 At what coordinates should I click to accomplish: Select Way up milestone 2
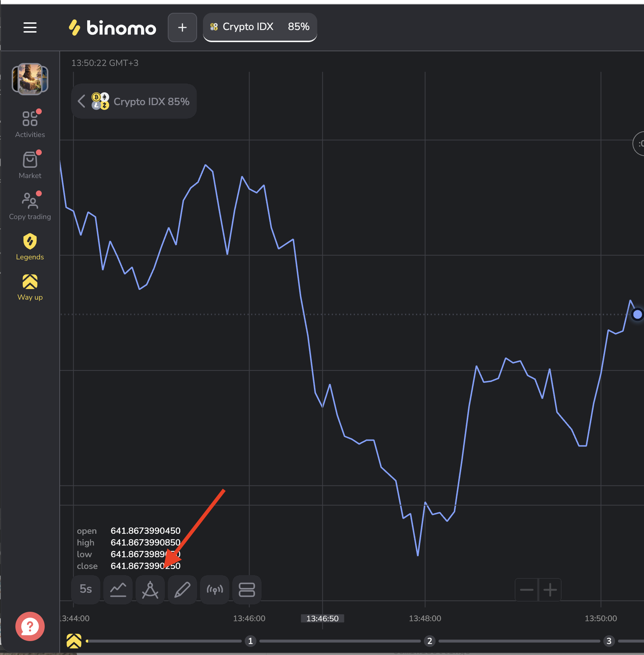coord(430,641)
